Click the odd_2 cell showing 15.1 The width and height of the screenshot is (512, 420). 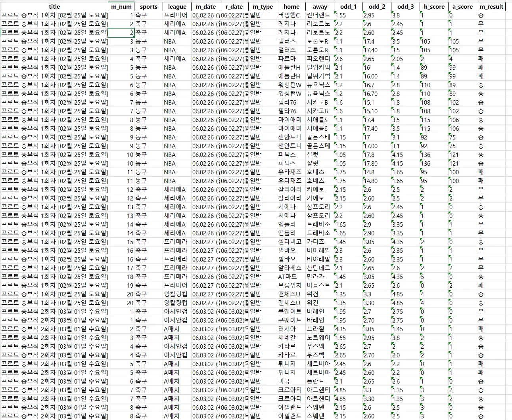click(377, 102)
